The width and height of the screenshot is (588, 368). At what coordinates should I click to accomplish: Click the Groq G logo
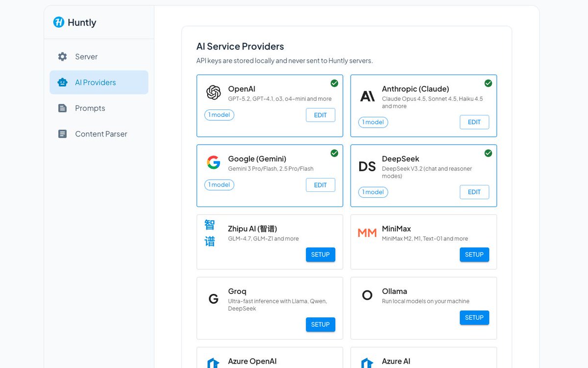(x=214, y=299)
